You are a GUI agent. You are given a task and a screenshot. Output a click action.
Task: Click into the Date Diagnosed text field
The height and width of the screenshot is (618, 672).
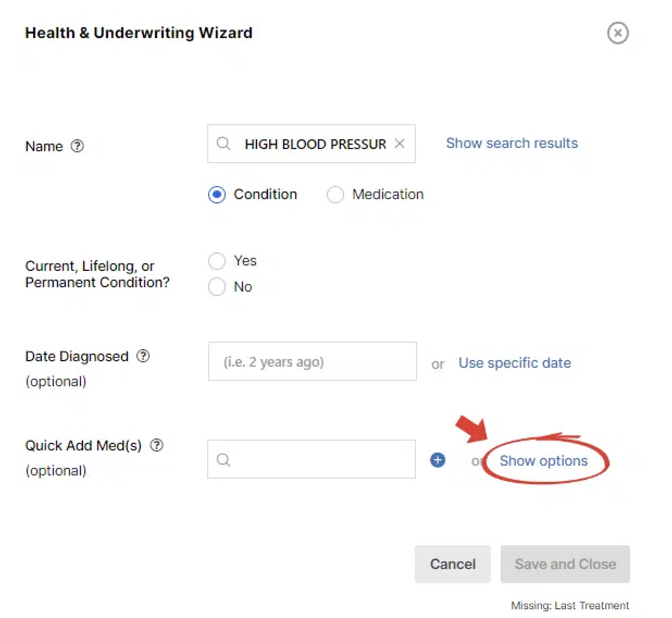(x=312, y=362)
